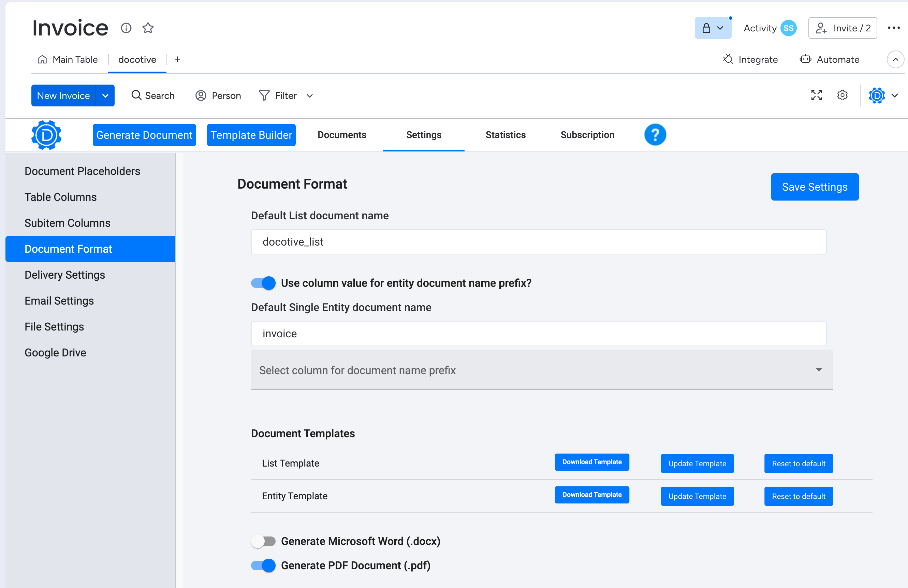Viewport: 908px width, 588px height.
Task: Reset the Entity Template to default
Action: coord(799,496)
